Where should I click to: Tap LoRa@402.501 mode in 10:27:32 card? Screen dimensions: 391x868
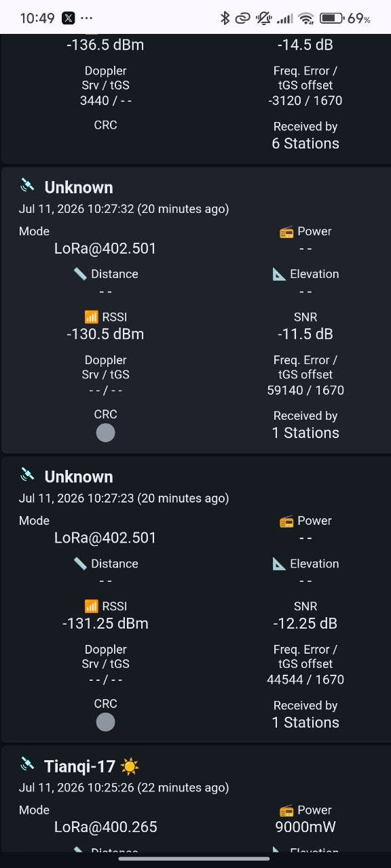105,249
